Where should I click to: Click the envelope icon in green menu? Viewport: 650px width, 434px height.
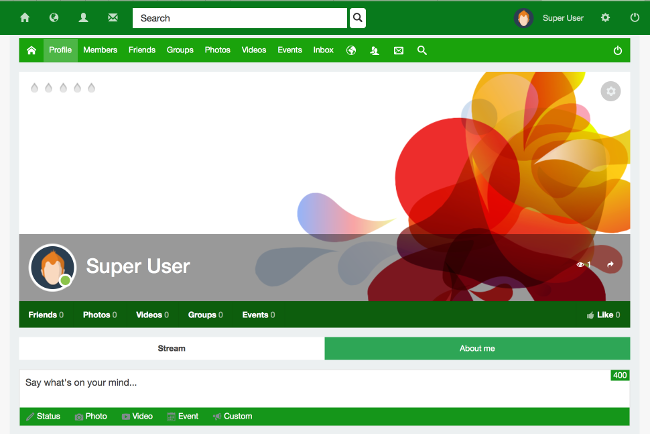point(398,51)
